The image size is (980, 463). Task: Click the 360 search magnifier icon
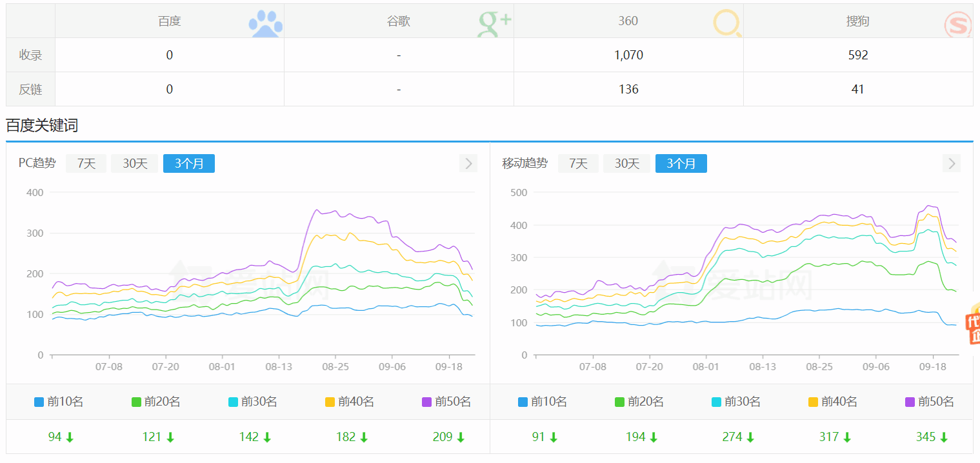[727, 23]
